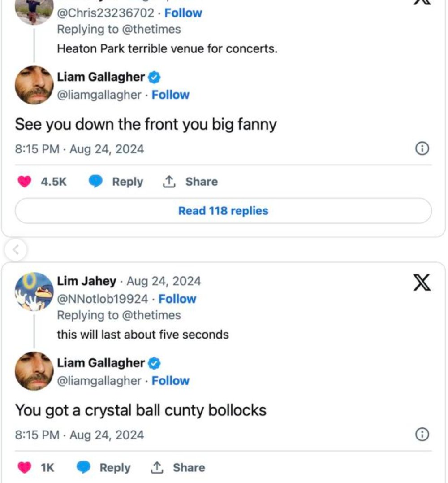This screenshot has height=483, width=448.
Task: Click share arrow icon on second tweet
Action: 156,468
